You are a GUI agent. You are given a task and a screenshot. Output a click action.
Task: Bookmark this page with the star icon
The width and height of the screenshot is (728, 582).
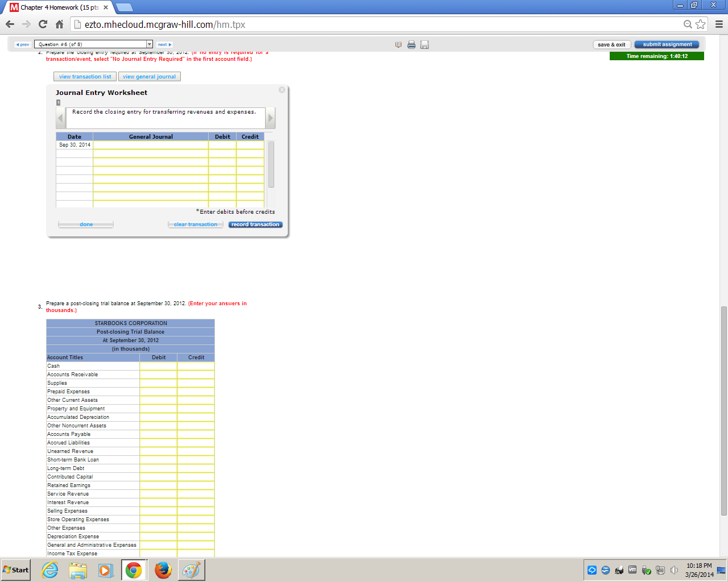700,24
